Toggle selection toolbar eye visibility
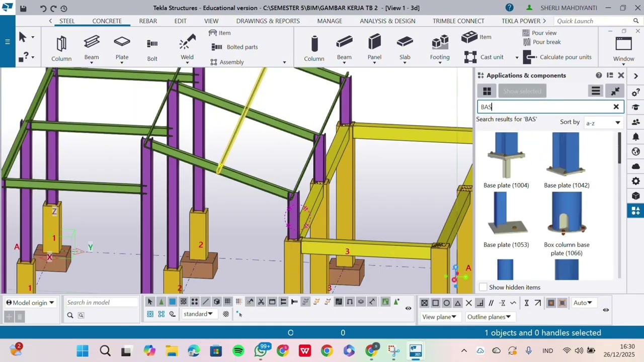Viewport: 644px width, 362px height. point(409,308)
